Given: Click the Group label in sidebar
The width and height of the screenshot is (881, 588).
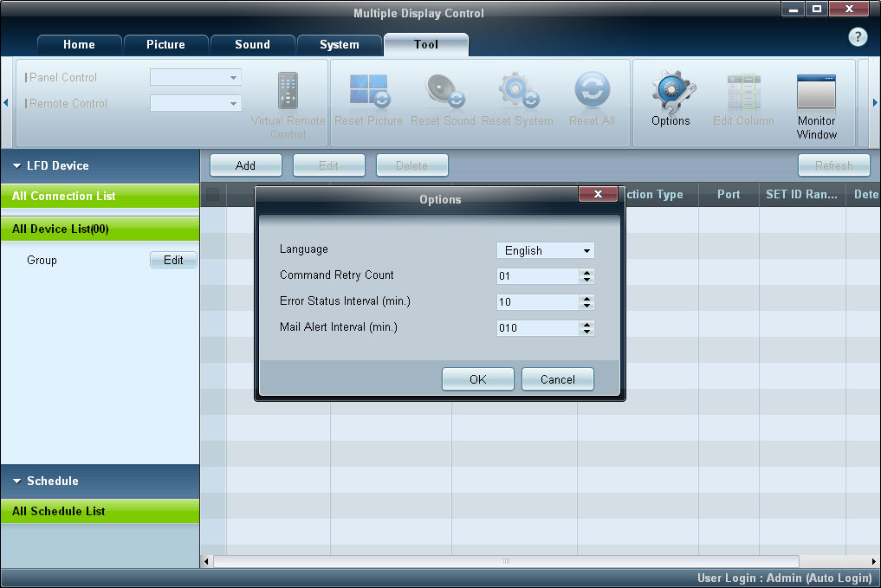Looking at the screenshot, I should coord(42,260).
